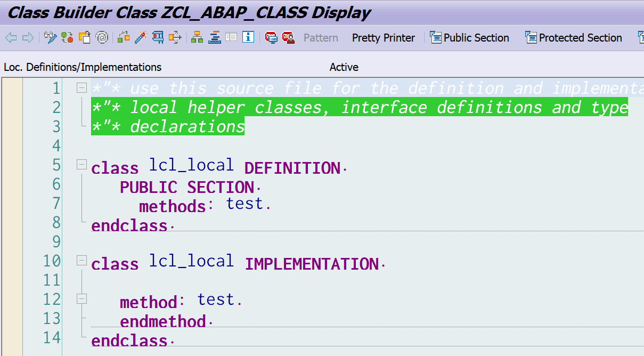Click the highlighted declarations comment on line 3

[168, 126]
